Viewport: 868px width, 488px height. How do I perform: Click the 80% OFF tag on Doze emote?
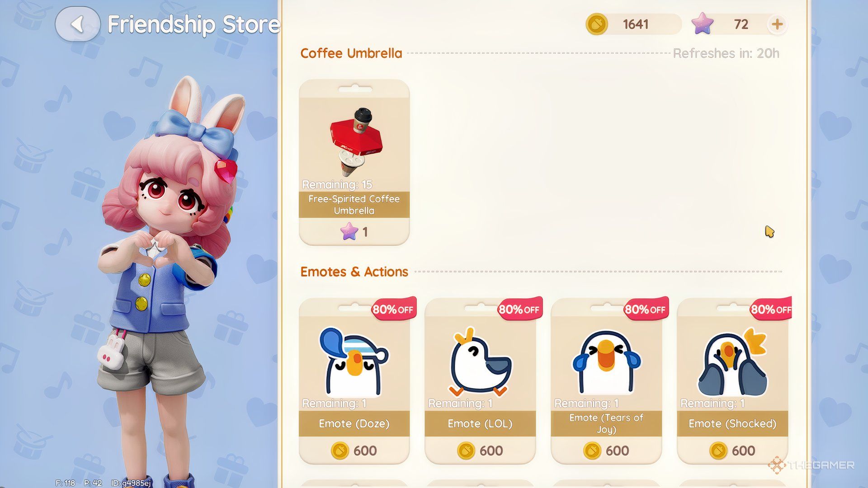tap(393, 310)
